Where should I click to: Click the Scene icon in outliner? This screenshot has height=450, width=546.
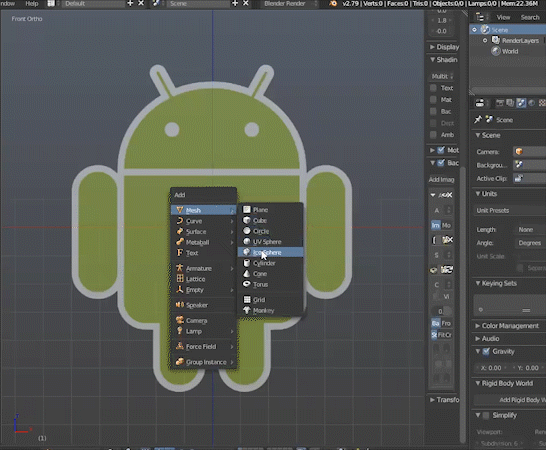pos(485,30)
